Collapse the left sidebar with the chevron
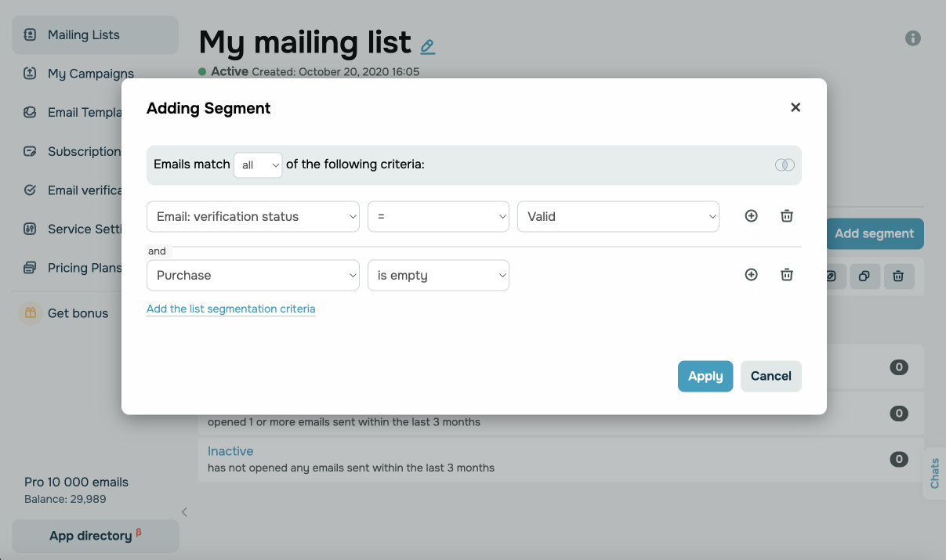This screenshot has width=946, height=560. 184,512
